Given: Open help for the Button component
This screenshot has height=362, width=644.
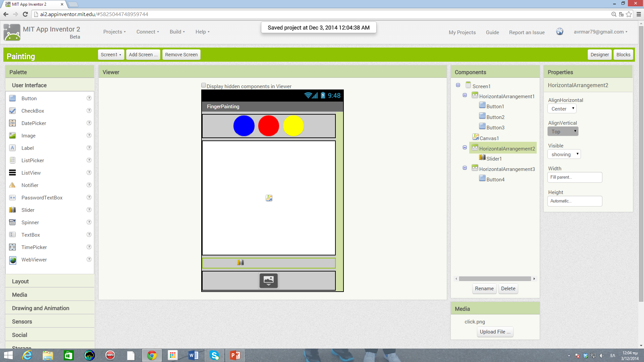Looking at the screenshot, I should point(89,98).
